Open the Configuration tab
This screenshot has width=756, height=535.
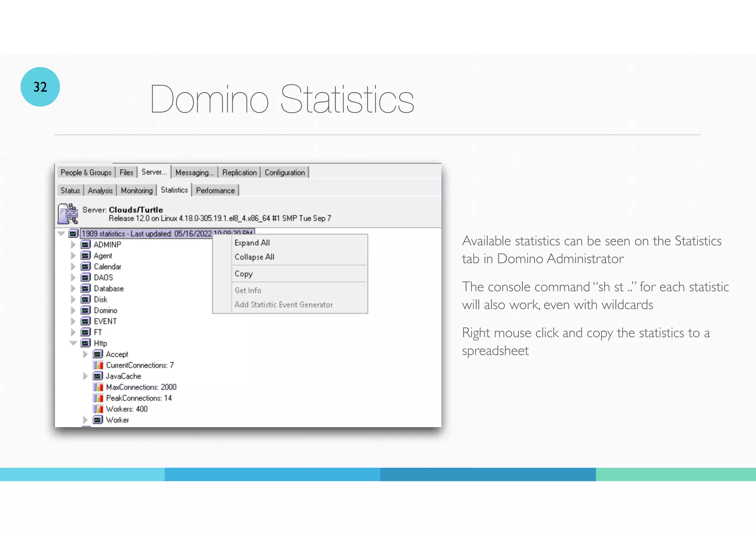(x=285, y=173)
